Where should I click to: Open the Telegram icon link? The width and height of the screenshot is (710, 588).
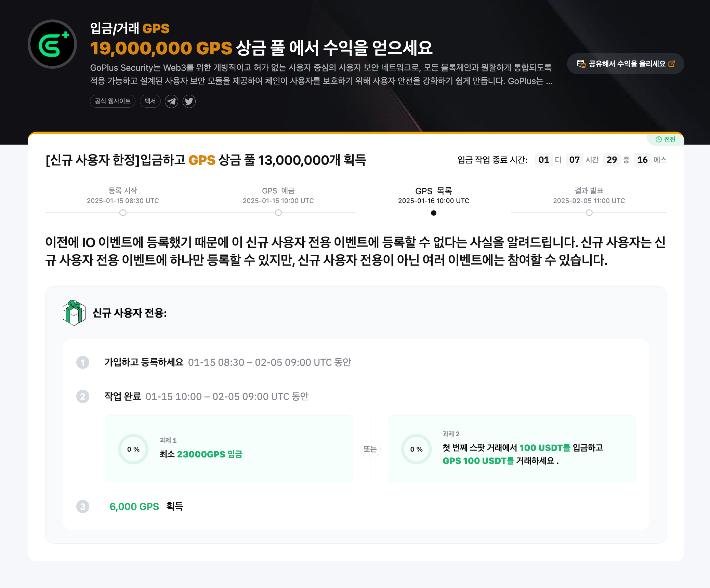[171, 101]
